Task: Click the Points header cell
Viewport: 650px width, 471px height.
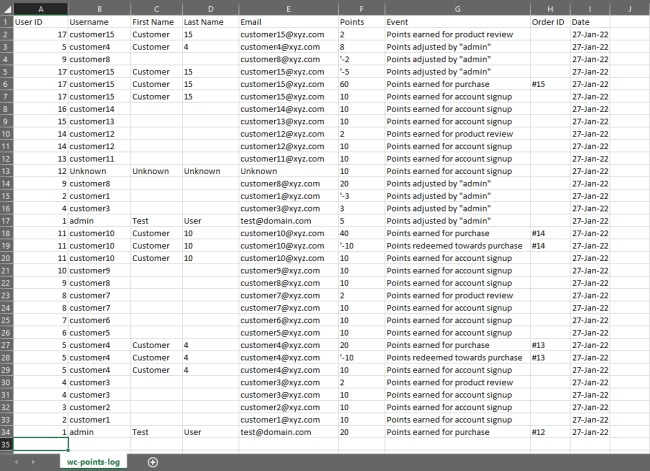Action: coord(361,22)
